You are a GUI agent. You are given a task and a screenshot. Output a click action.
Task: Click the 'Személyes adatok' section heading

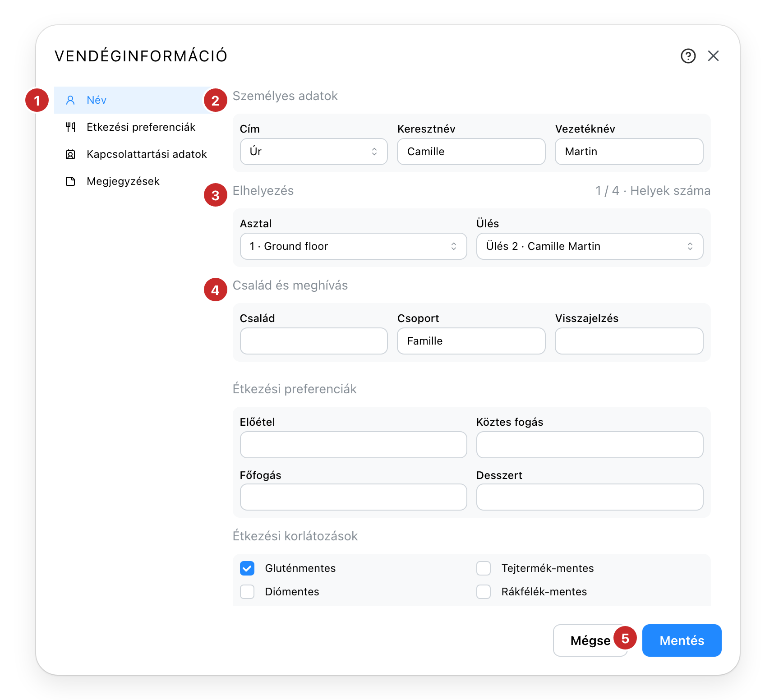[x=285, y=96]
